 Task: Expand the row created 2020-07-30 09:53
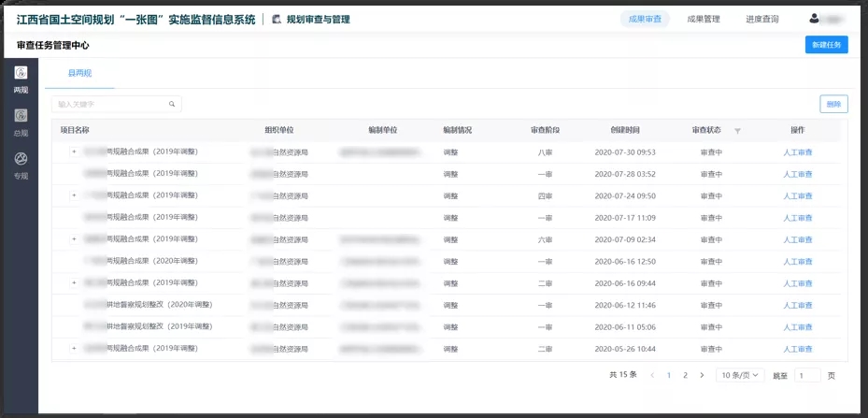74,151
